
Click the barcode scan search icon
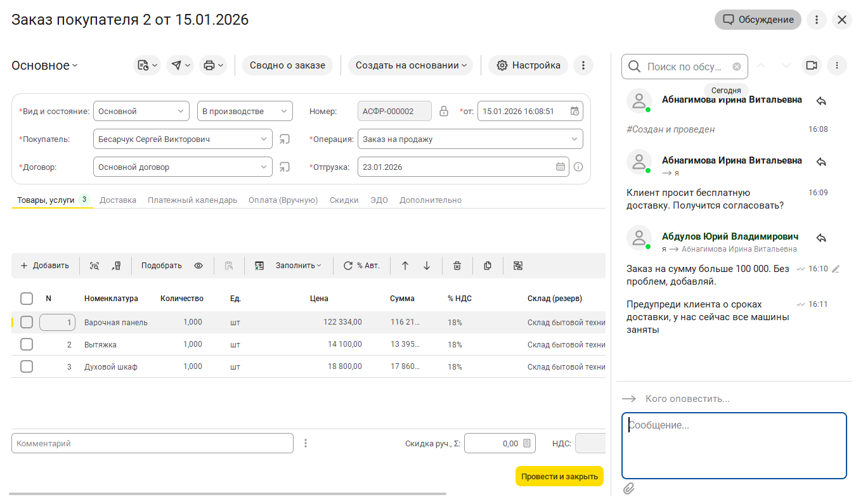94,266
